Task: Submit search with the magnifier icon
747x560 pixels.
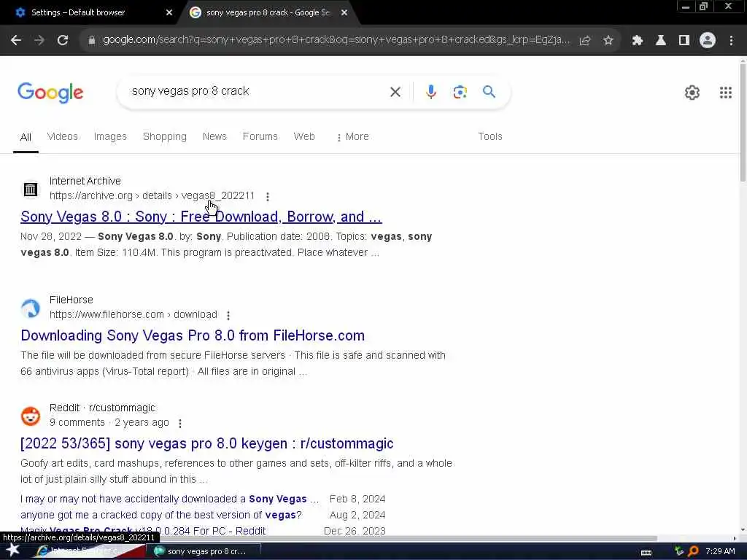Action: pyautogui.click(x=489, y=91)
